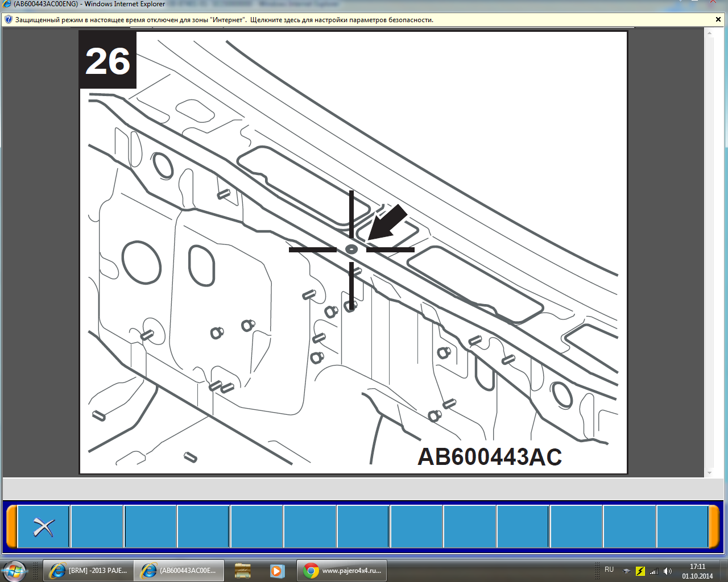Image resolution: width=728 pixels, height=582 pixels.
Task: Open the file manager from the taskbar
Action: click(x=243, y=571)
